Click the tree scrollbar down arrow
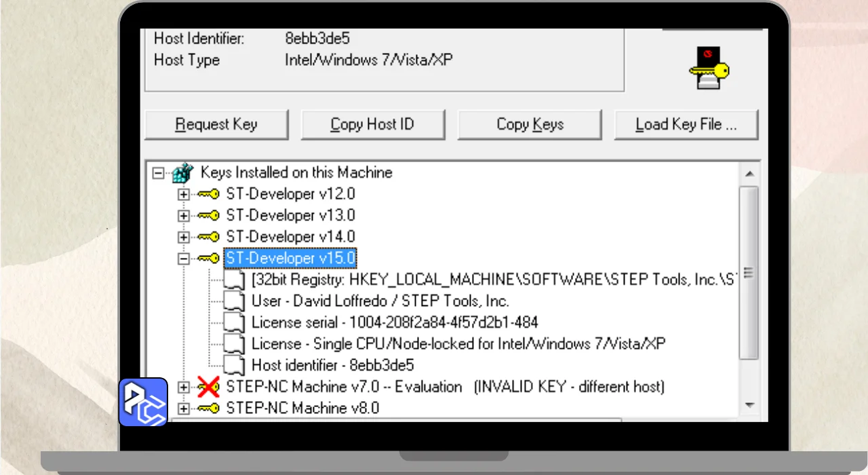The height and width of the screenshot is (475, 868). tap(749, 404)
